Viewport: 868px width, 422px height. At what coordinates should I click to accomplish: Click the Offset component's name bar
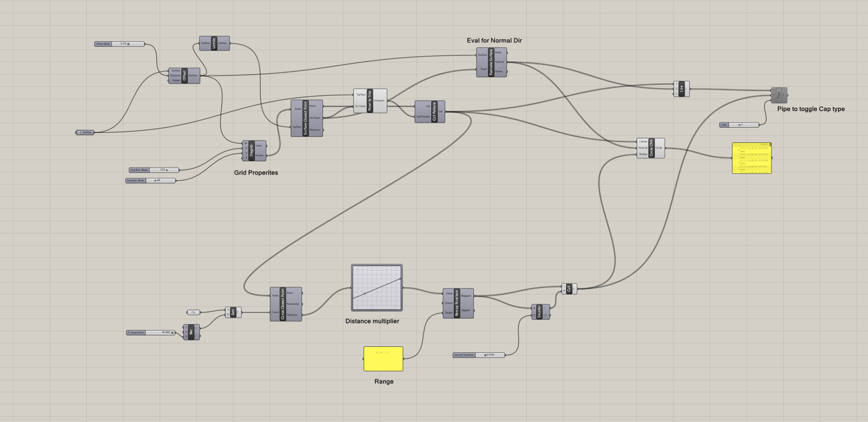[184, 76]
